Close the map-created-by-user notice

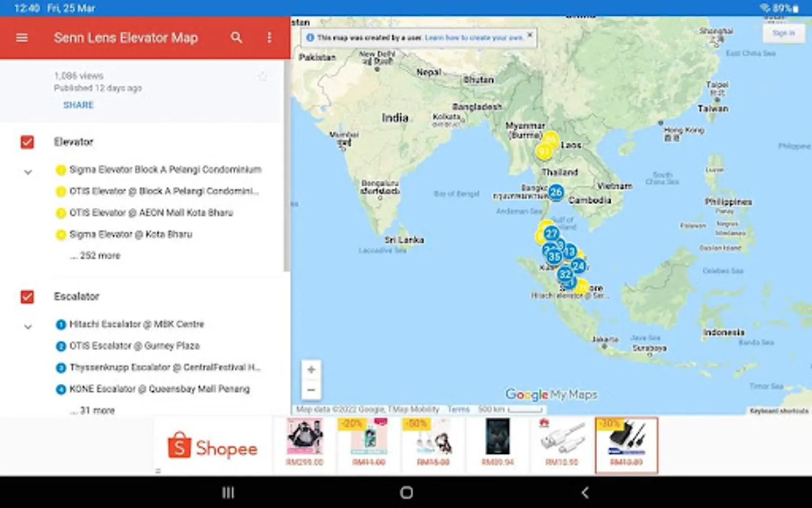pos(529,35)
